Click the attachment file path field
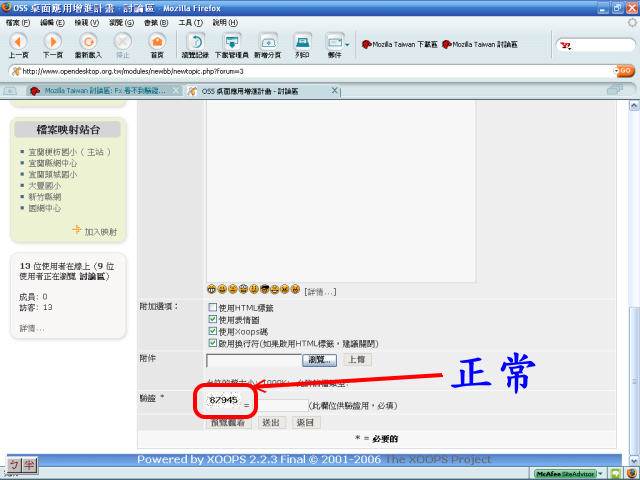 [x=254, y=360]
